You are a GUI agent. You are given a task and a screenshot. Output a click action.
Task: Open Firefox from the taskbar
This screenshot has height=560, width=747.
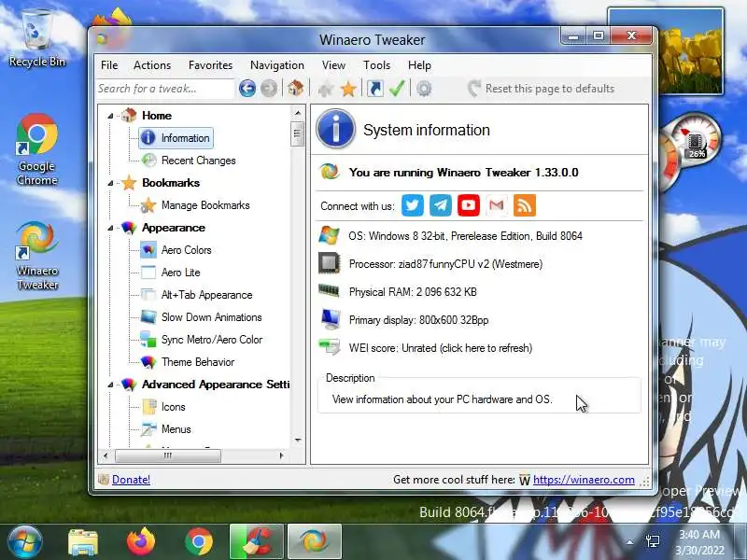coord(141,542)
